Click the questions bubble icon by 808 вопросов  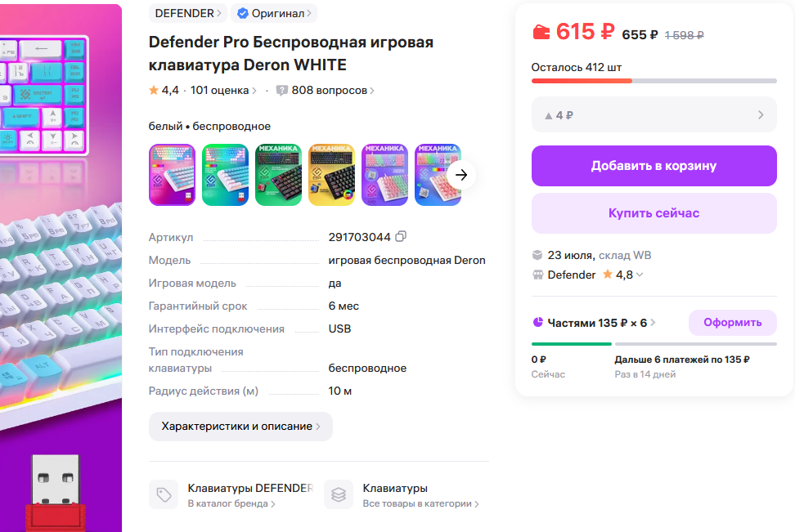[x=282, y=90]
